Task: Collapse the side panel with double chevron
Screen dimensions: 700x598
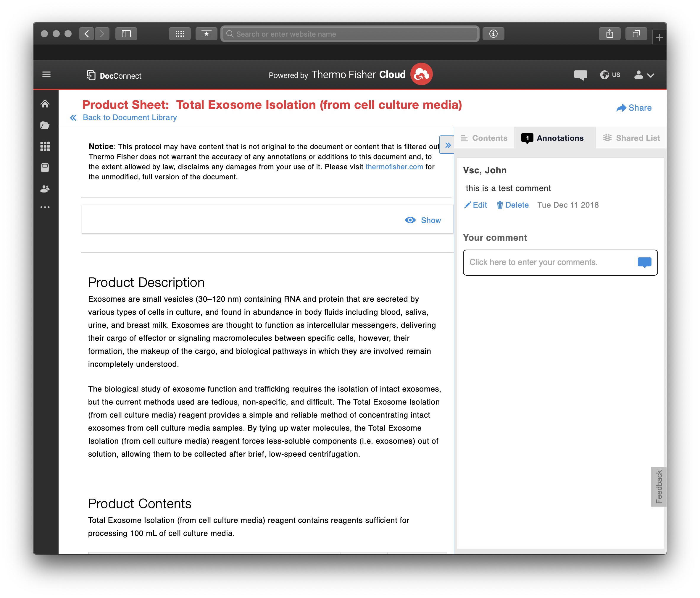Action: click(448, 145)
